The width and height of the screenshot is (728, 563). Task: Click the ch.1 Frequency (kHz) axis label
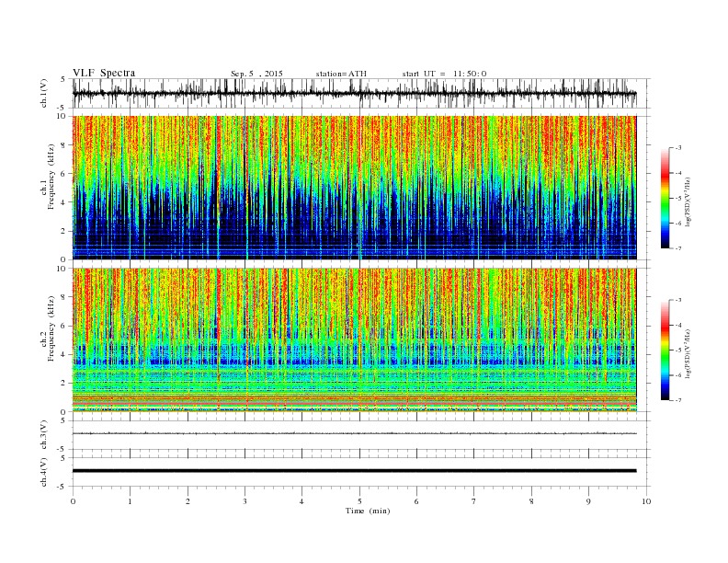pyautogui.click(x=48, y=177)
